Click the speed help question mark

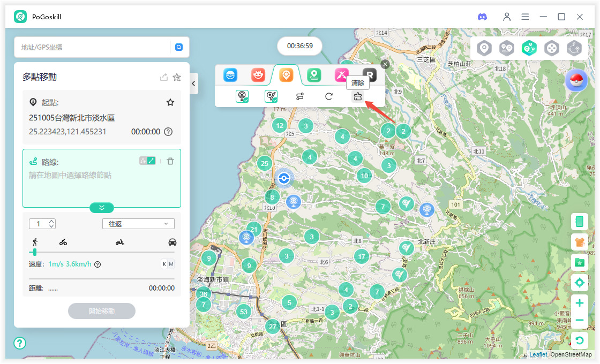tap(97, 264)
